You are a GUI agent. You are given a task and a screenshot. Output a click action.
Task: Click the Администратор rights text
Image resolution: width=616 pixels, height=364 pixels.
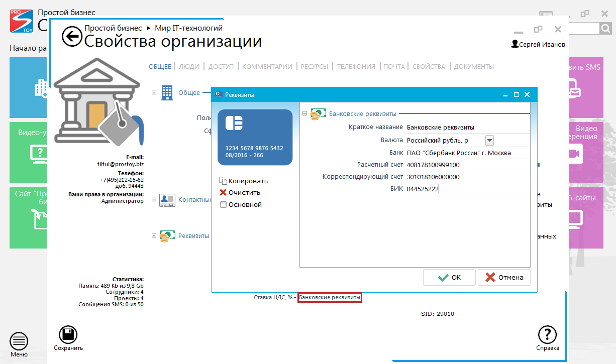pyautogui.click(x=123, y=201)
